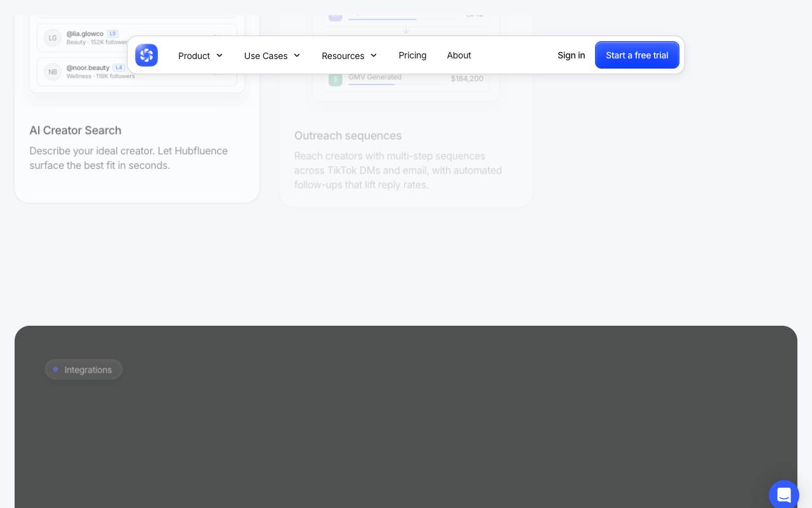Click the NB avatar circle
812x508 pixels.
pos(53,72)
